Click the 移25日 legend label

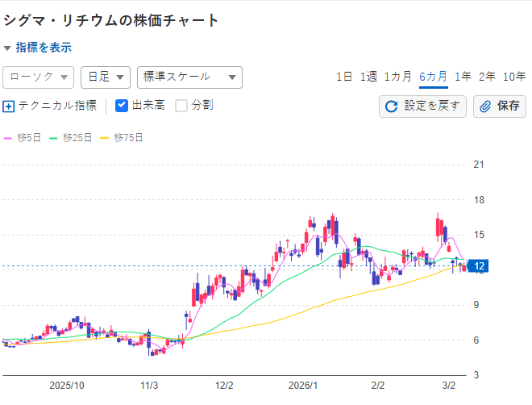click(77, 138)
